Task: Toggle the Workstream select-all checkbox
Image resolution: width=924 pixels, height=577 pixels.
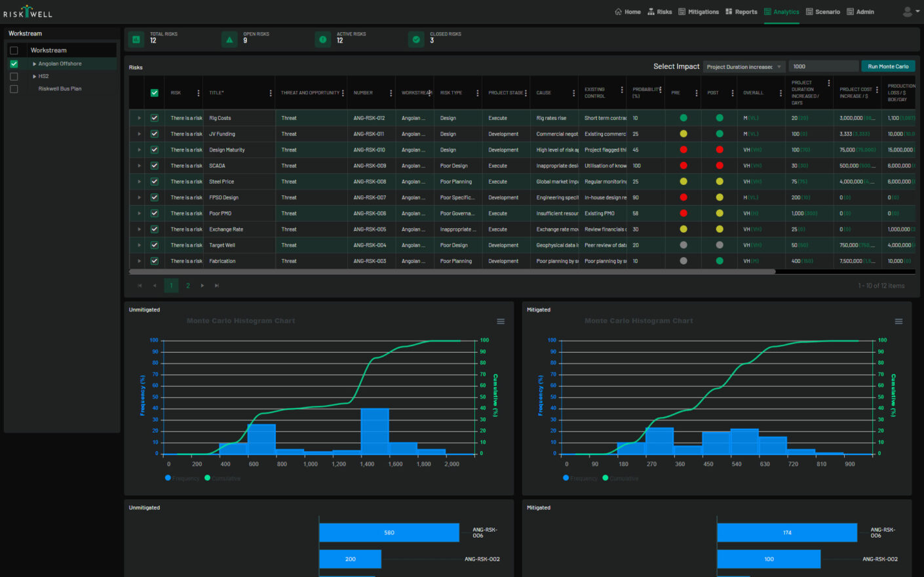Action: pyautogui.click(x=14, y=50)
